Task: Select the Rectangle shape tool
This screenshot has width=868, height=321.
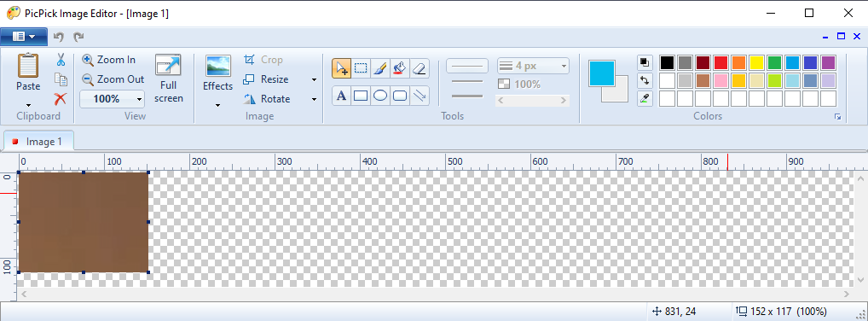Action: tap(361, 96)
